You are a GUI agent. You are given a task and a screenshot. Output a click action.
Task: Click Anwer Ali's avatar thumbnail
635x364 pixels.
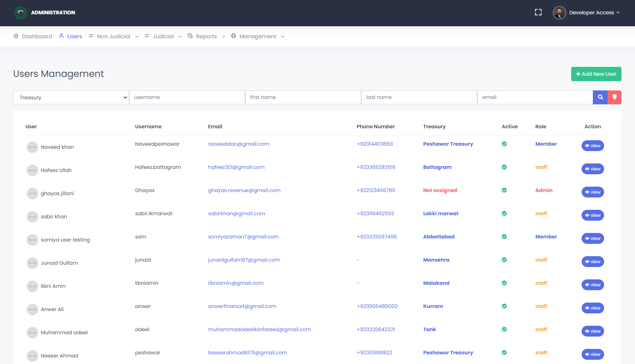point(32,310)
